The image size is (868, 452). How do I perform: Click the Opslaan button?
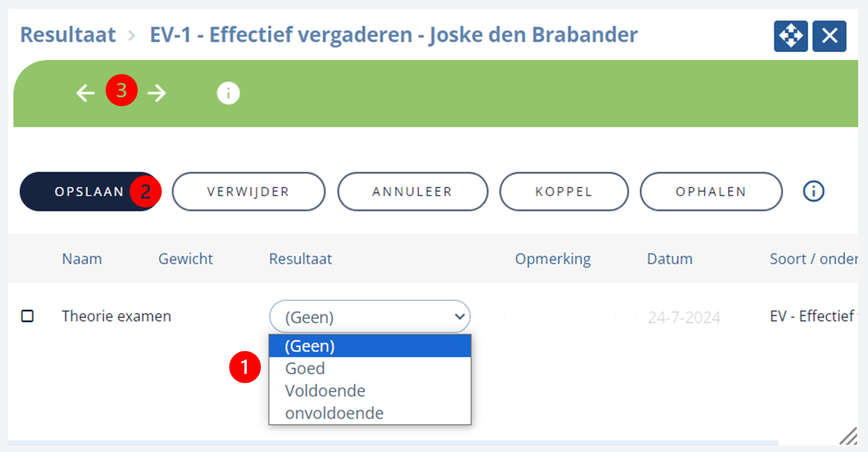90,192
